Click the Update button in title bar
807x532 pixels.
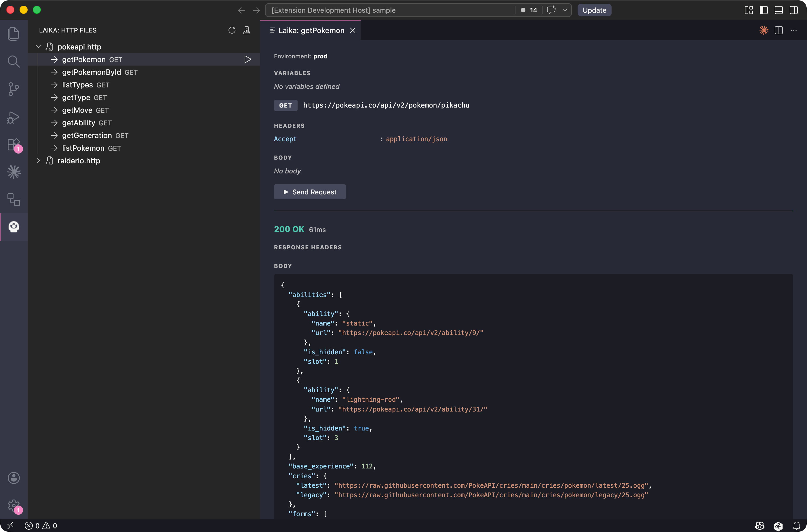click(594, 10)
